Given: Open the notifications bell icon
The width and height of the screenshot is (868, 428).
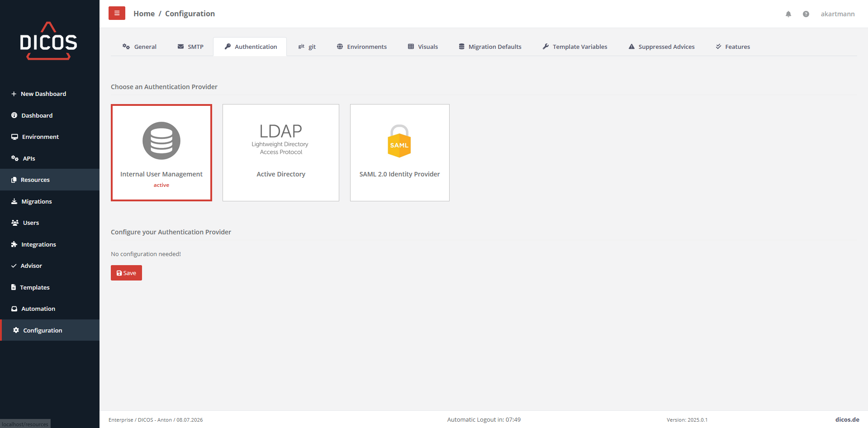Looking at the screenshot, I should [x=788, y=14].
